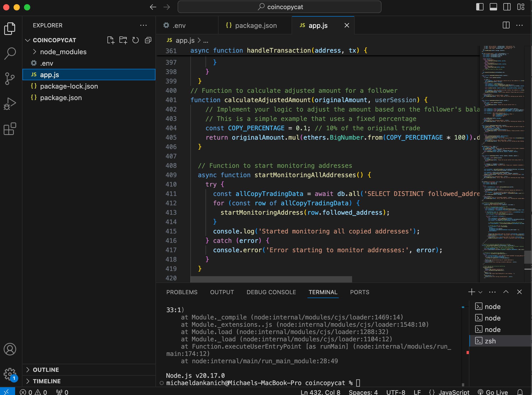Image resolution: width=532 pixels, height=395 pixels.
Task: Open terminal panel more actions menu
Action: (492, 292)
